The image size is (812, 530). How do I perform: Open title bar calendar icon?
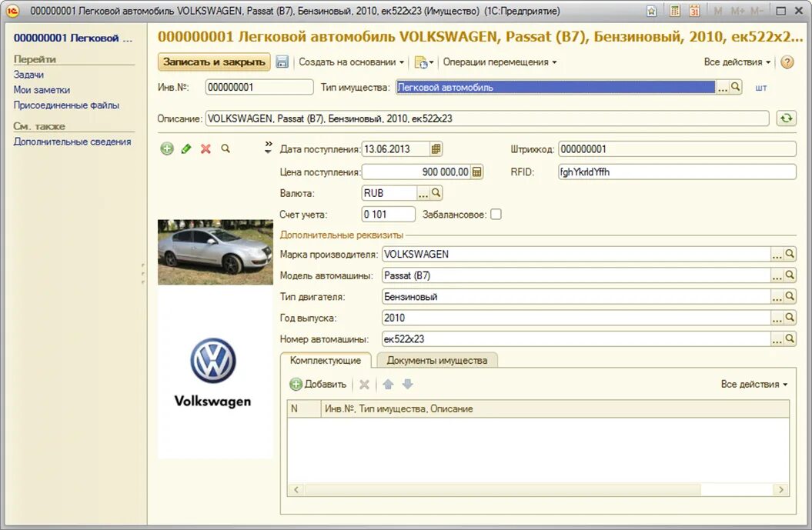point(694,10)
